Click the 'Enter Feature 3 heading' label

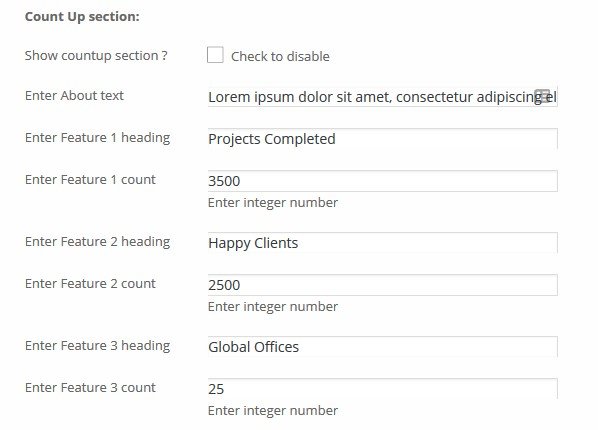coord(98,346)
